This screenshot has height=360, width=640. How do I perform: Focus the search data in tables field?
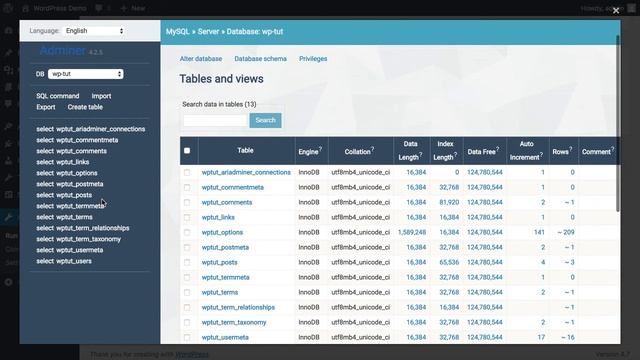point(215,120)
